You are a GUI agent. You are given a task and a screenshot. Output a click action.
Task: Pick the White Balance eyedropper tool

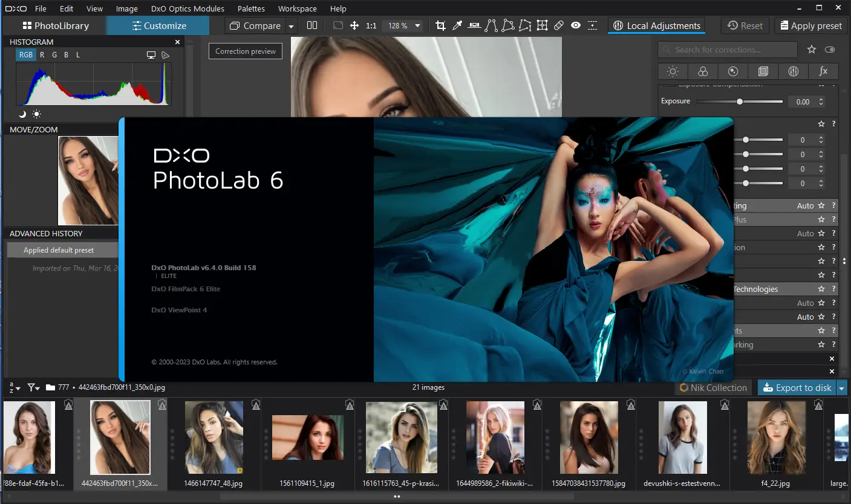pos(458,26)
